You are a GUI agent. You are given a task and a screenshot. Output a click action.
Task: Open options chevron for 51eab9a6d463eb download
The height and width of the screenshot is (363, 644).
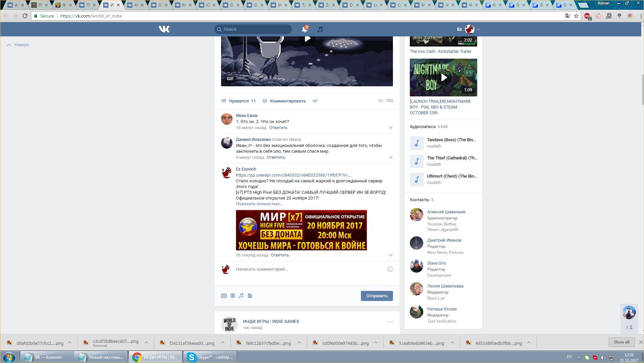point(452,343)
